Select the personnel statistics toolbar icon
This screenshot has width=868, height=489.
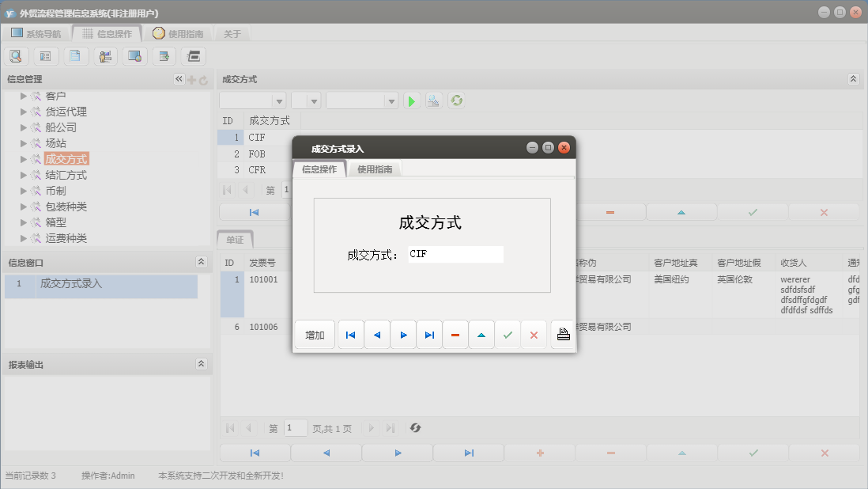coord(104,55)
